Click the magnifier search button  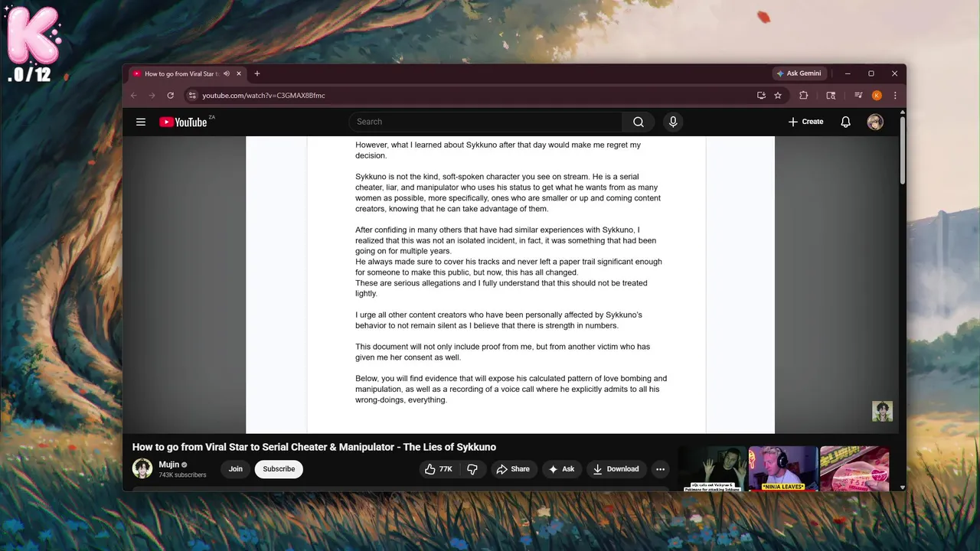[x=638, y=122]
